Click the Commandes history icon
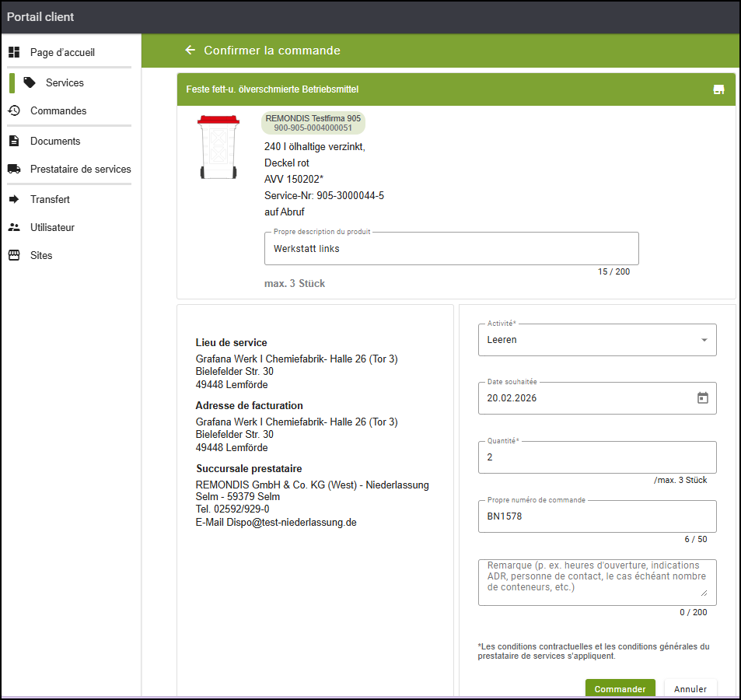 pyautogui.click(x=14, y=111)
